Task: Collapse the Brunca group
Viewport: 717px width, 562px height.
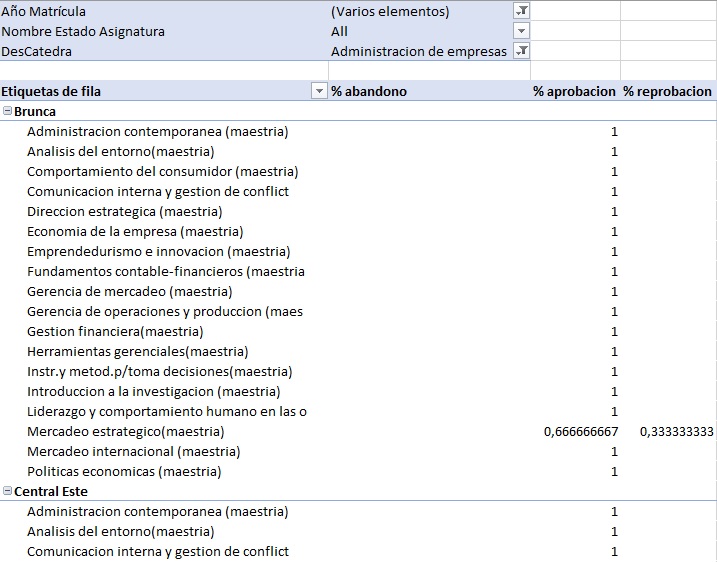Action: click(x=8, y=111)
